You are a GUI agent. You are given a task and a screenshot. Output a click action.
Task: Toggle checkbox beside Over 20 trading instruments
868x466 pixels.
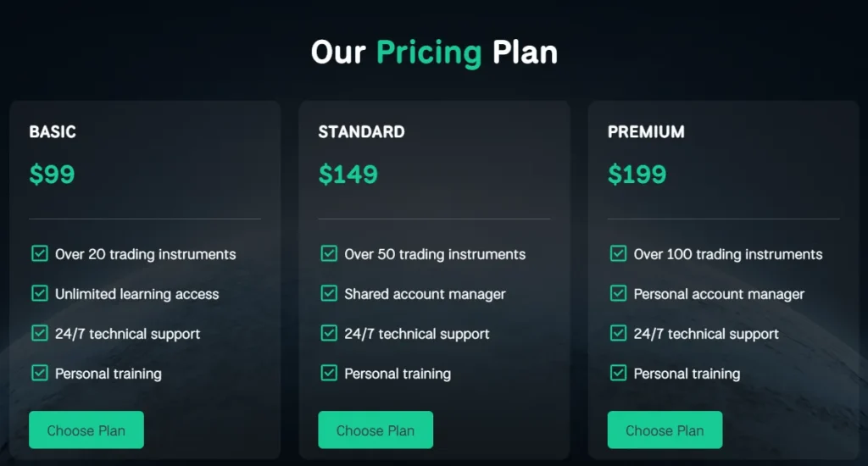coord(40,253)
